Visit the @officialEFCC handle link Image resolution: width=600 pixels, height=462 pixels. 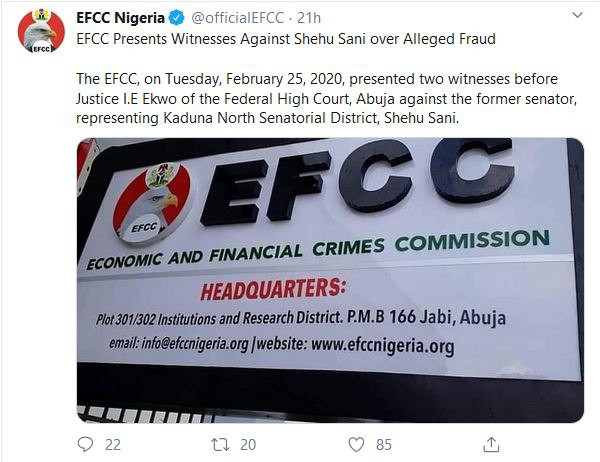230,18
